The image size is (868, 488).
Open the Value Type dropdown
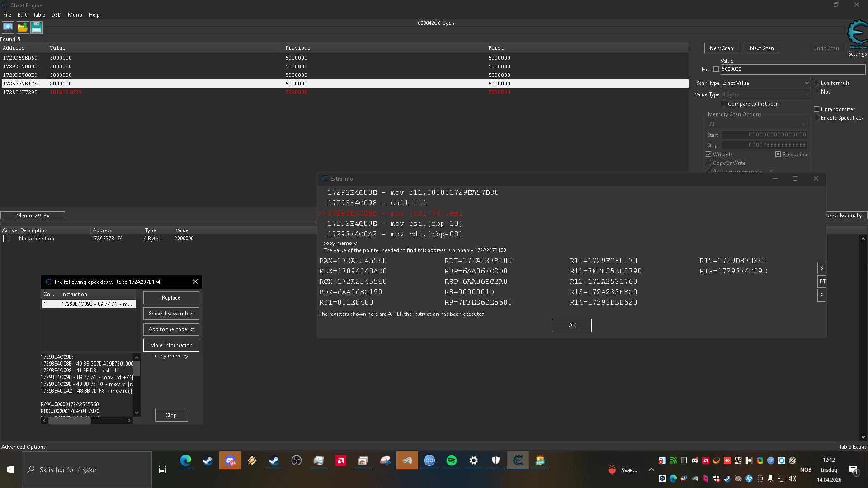[x=765, y=94]
